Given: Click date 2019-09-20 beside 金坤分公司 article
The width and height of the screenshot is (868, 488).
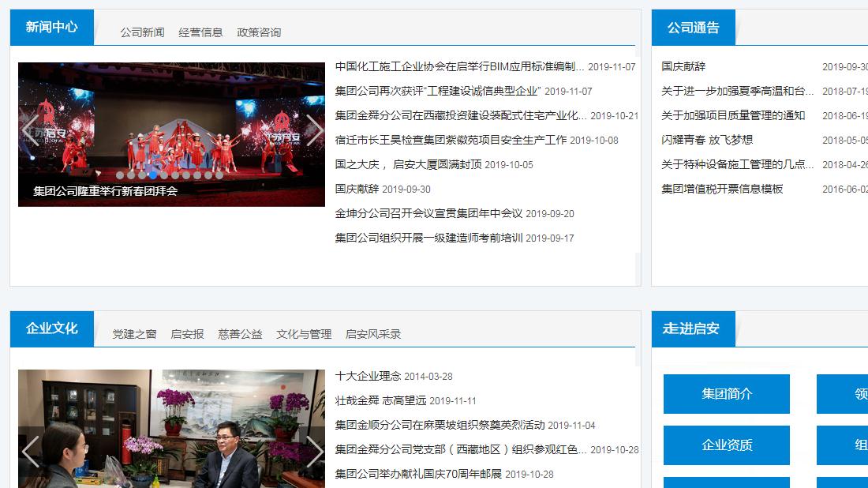Looking at the screenshot, I should (x=550, y=214).
